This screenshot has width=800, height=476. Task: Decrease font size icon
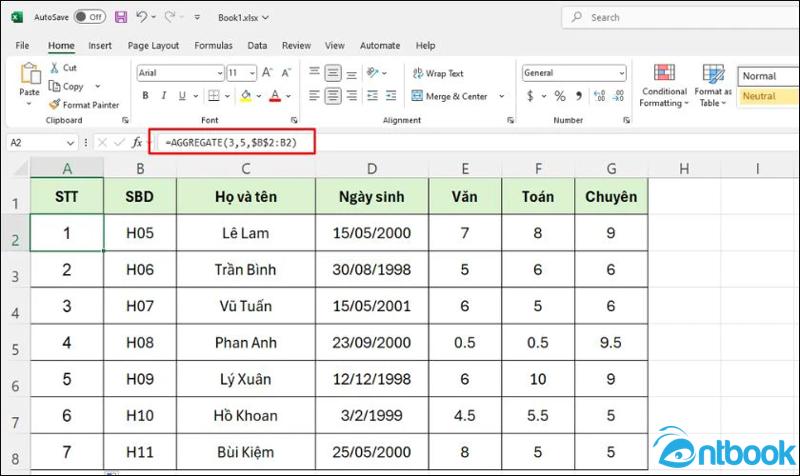[x=287, y=73]
